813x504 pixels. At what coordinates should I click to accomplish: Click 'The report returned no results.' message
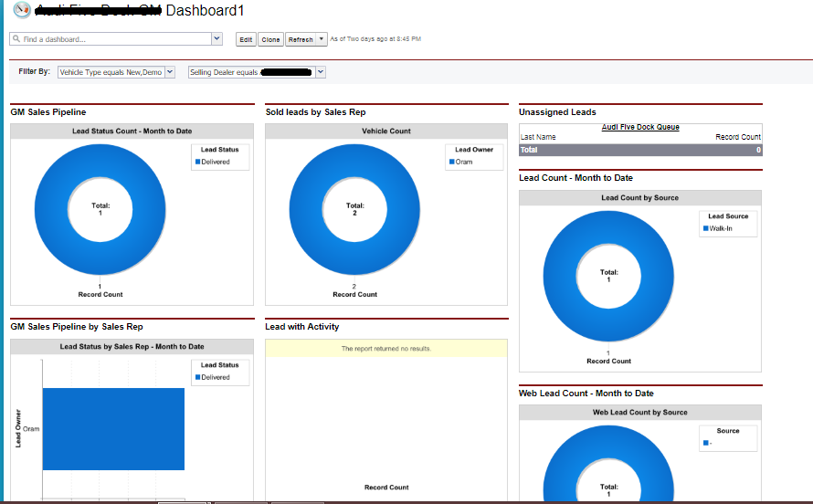point(386,349)
